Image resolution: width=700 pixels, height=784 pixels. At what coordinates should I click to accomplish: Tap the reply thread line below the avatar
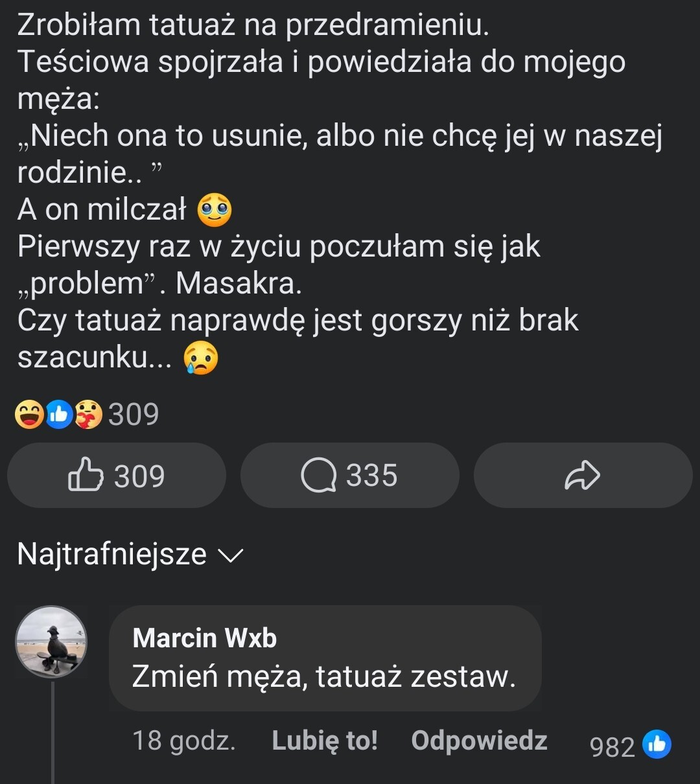coord(52,732)
